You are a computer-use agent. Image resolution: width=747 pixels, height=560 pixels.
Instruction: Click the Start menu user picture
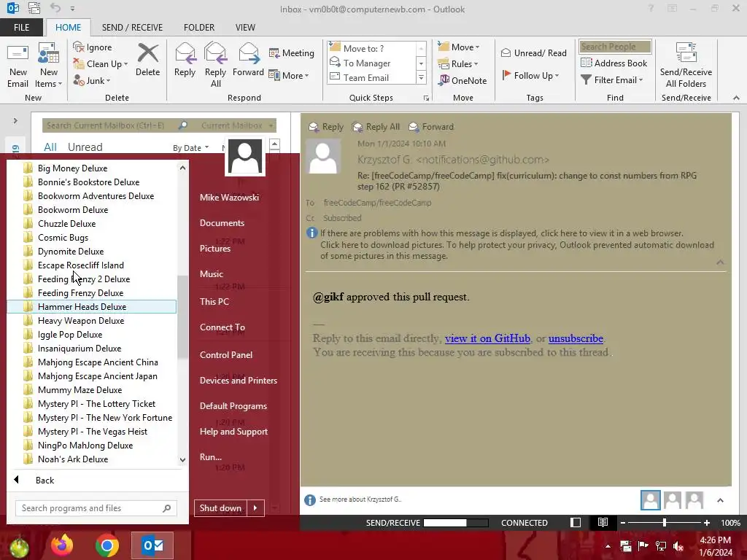point(245,156)
